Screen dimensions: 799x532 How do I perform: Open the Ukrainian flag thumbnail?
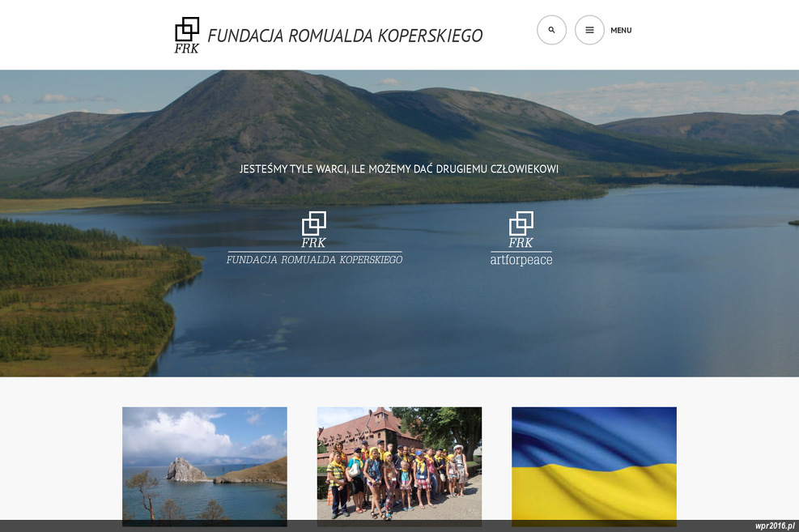(x=594, y=466)
